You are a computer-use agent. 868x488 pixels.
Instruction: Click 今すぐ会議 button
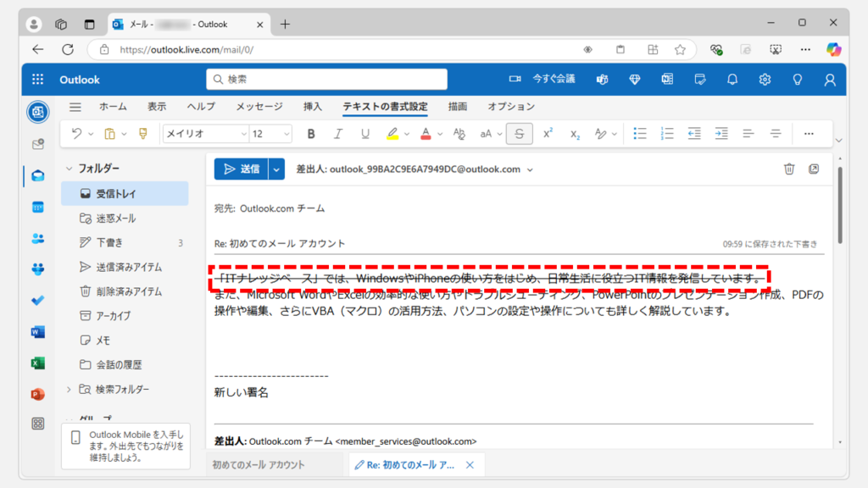[542, 79]
